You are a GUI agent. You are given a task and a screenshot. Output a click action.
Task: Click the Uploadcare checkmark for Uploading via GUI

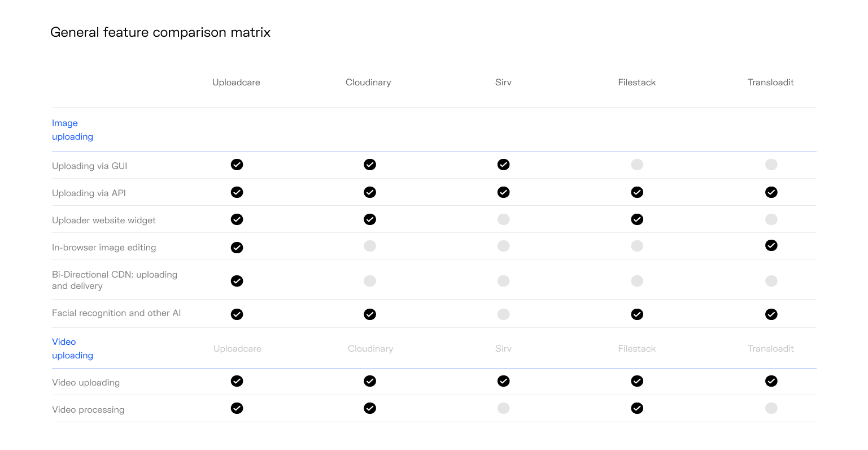pyautogui.click(x=237, y=165)
